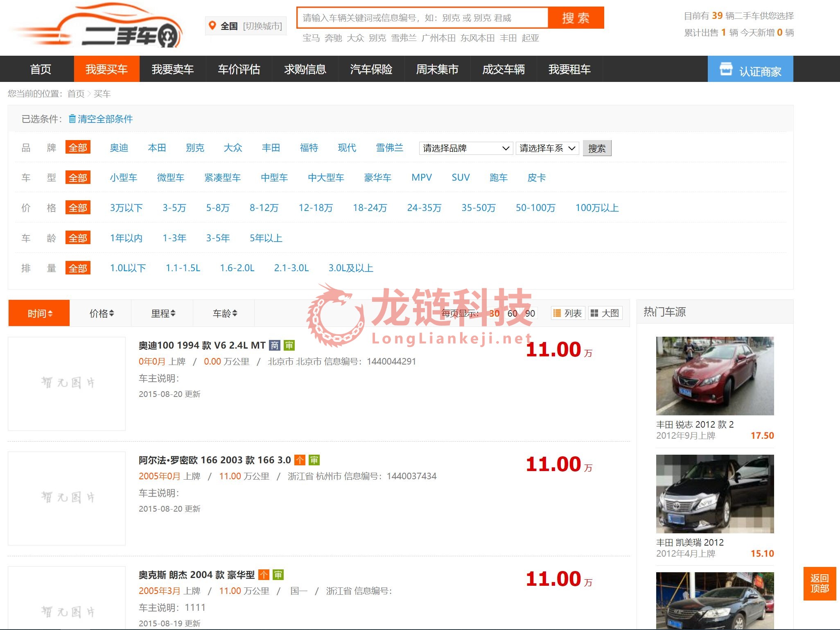Filter price by 100万以上
840x630 pixels.
(x=597, y=208)
